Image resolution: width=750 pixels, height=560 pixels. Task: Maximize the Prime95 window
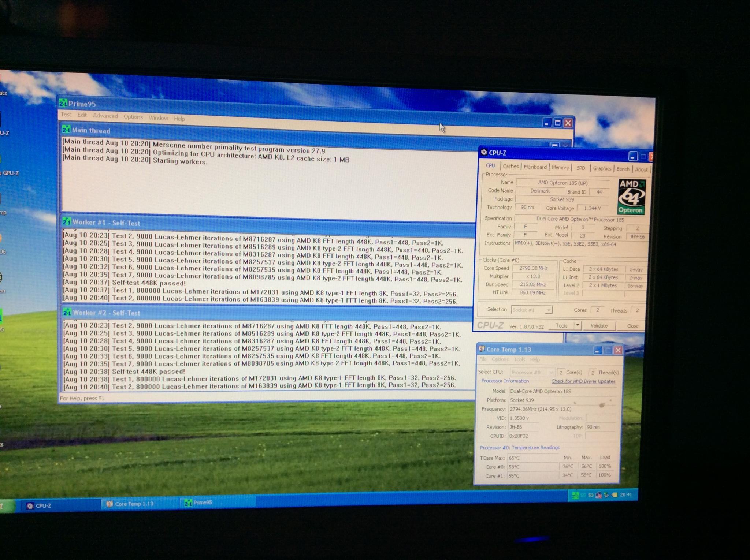[x=558, y=123]
